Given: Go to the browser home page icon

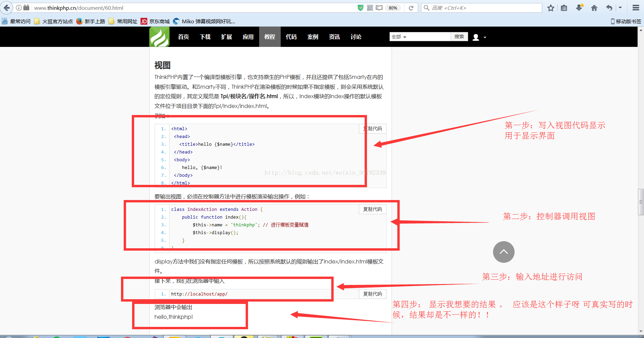Looking at the screenshot, I should tap(594, 8).
